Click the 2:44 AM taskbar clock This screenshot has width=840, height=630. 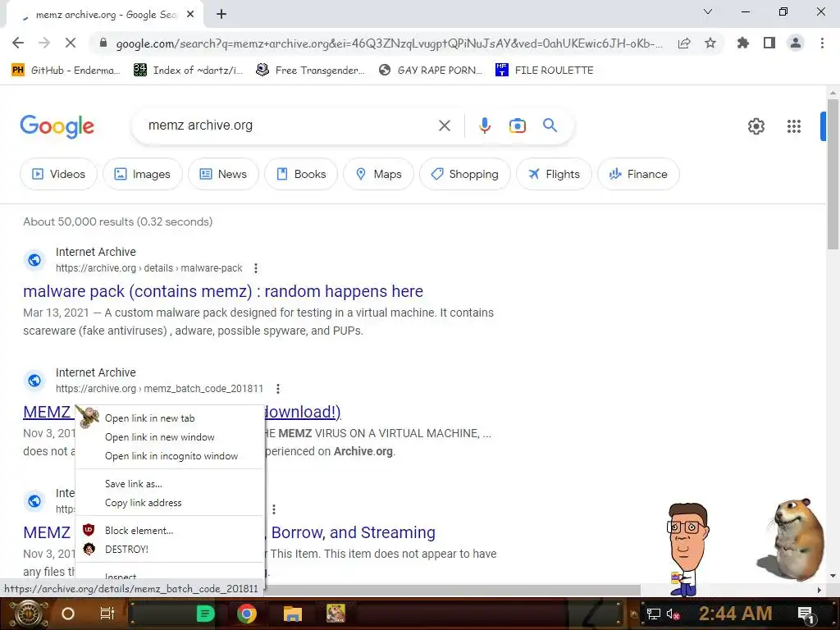(x=735, y=614)
